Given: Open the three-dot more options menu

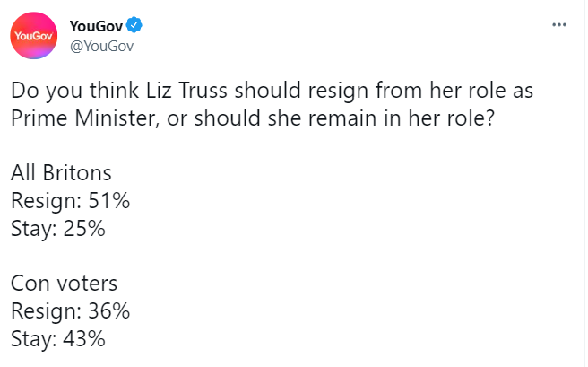Looking at the screenshot, I should [559, 25].
